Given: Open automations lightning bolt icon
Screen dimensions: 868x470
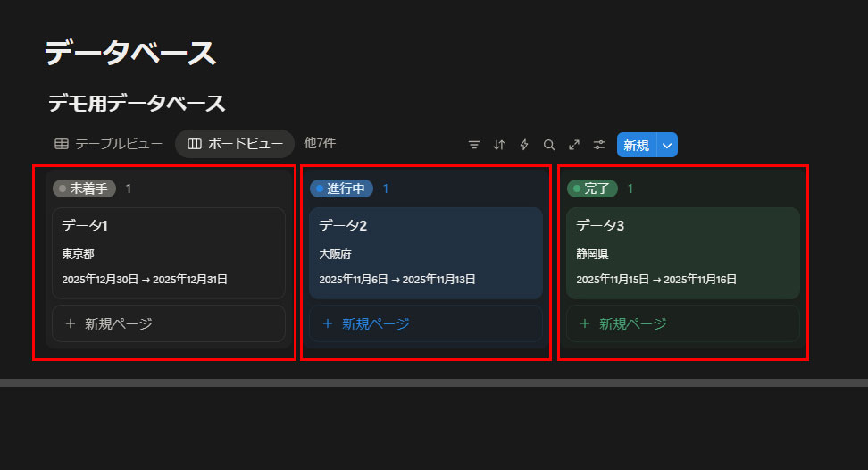Looking at the screenshot, I should pos(524,145).
